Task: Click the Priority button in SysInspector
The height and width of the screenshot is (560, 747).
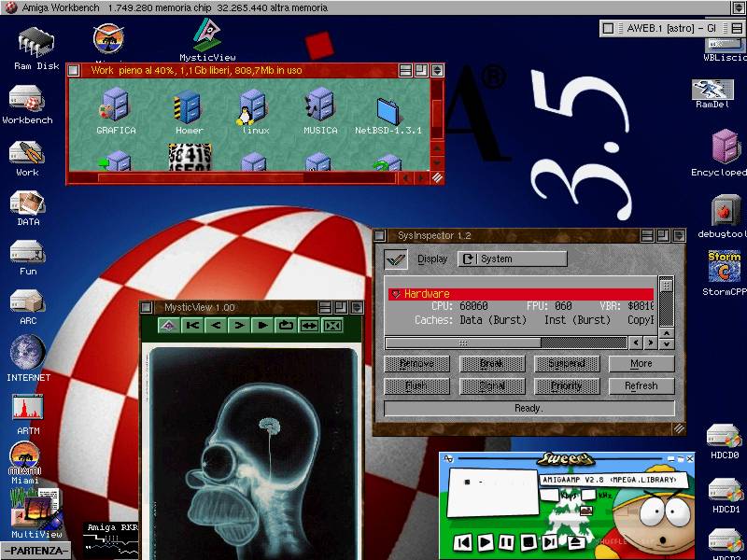Action: 567,386
